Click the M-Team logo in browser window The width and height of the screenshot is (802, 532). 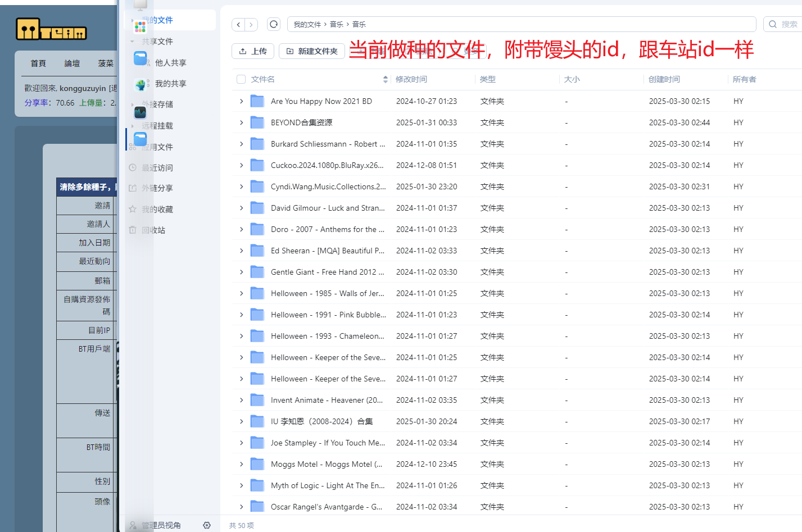51,29
